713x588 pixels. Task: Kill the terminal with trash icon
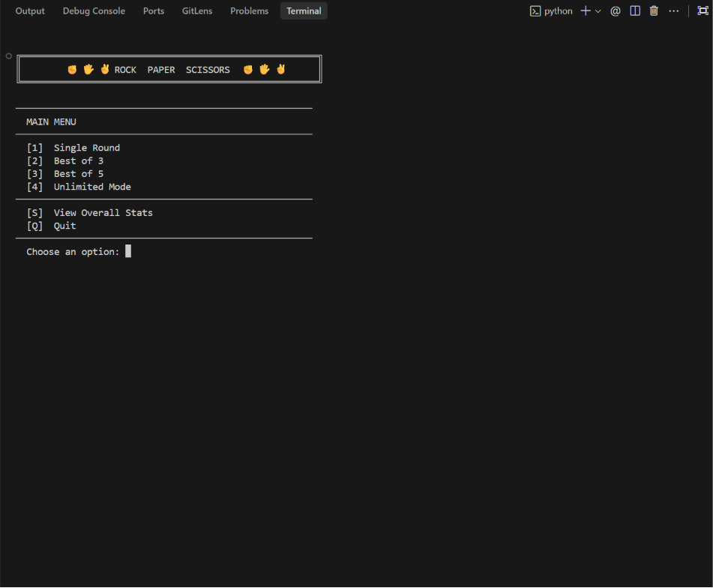[654, 11]
